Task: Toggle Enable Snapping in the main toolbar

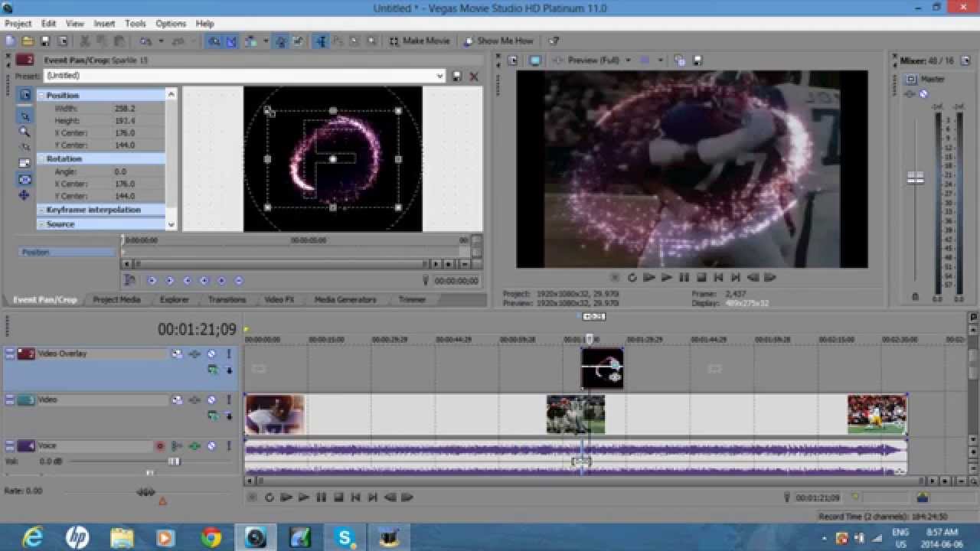Action: click(x=214, y=41)
